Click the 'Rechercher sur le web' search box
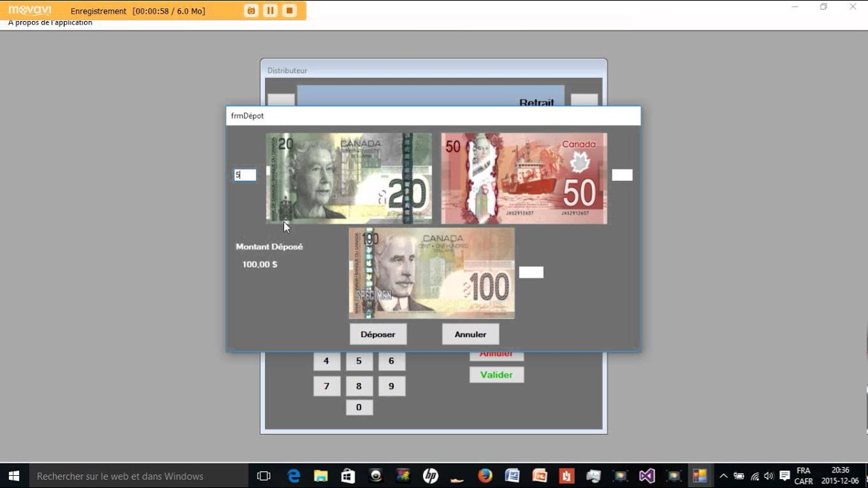868x488 pixels. pyautogui.click(x=139, y=476)
